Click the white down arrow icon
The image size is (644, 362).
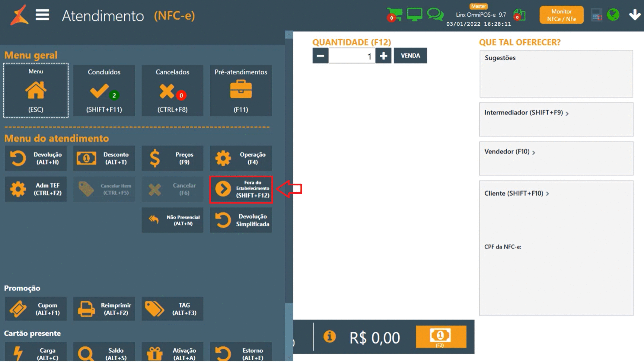pos(635,14)
